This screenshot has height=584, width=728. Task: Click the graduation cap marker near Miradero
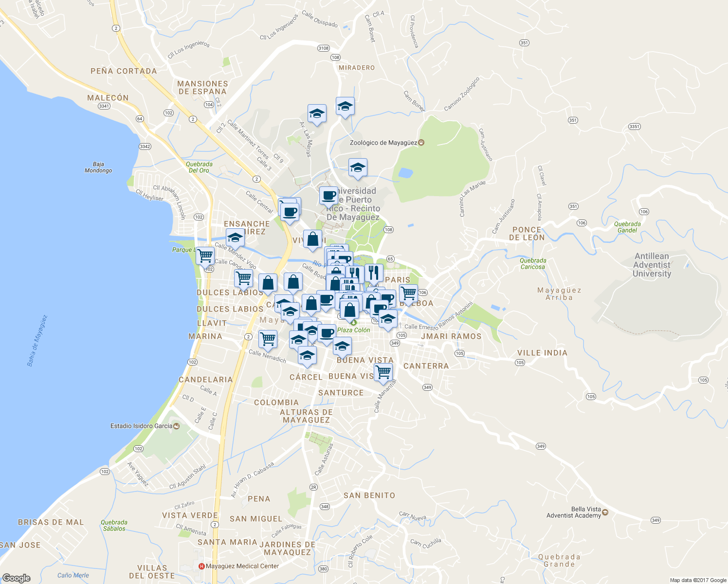coord(346,106)
